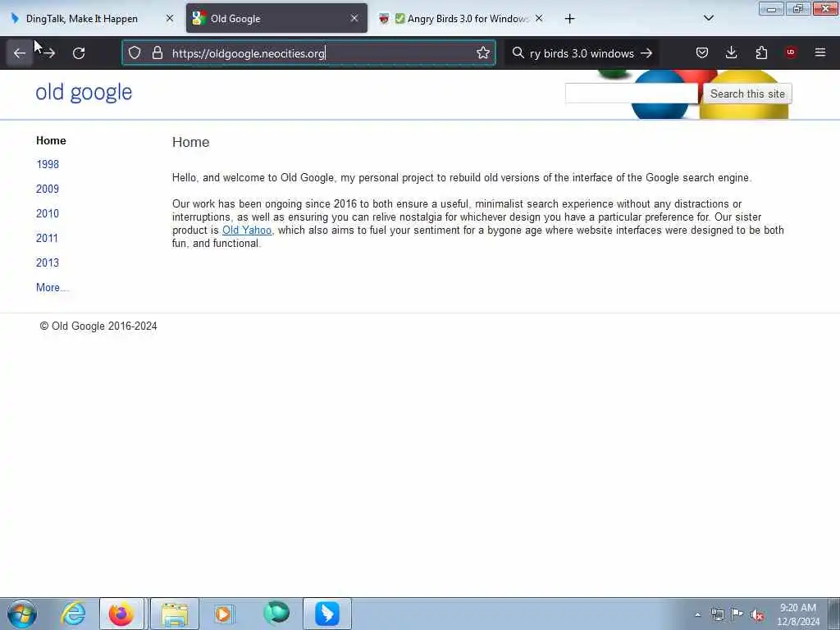
Task: Bookmark this page with the star icon
Action: tap(482, 53)
